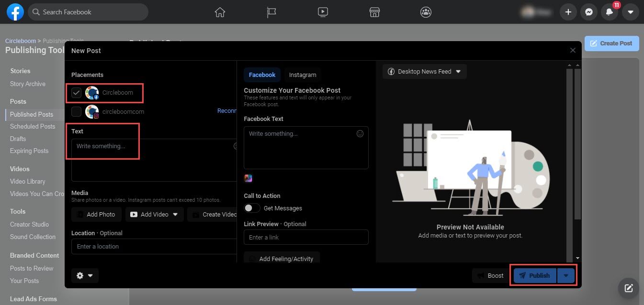Open the Watch video icon
Screen dimensions: 644x305
(323, 12)
